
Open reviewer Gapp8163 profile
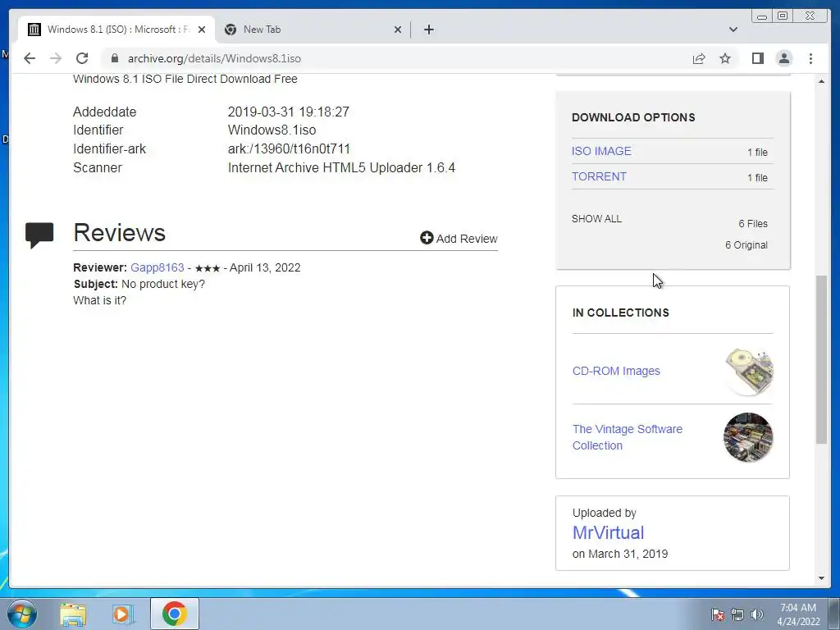[157, 267]
